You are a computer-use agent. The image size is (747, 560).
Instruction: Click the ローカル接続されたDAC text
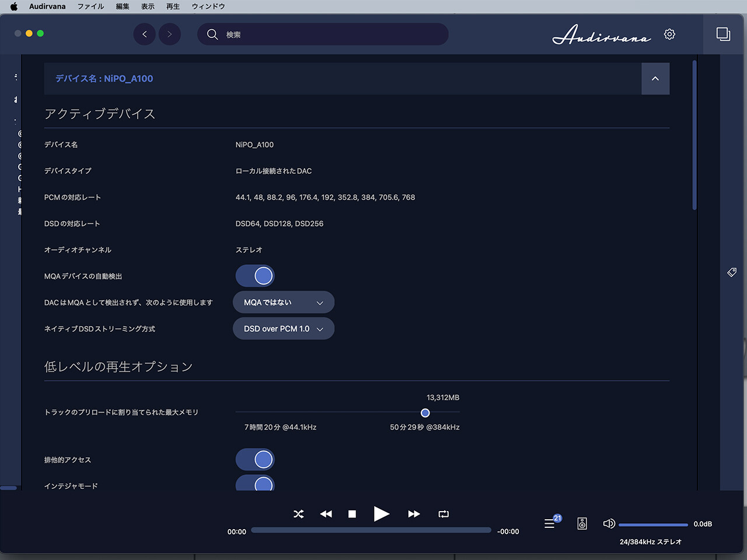[x=274, y=171]
